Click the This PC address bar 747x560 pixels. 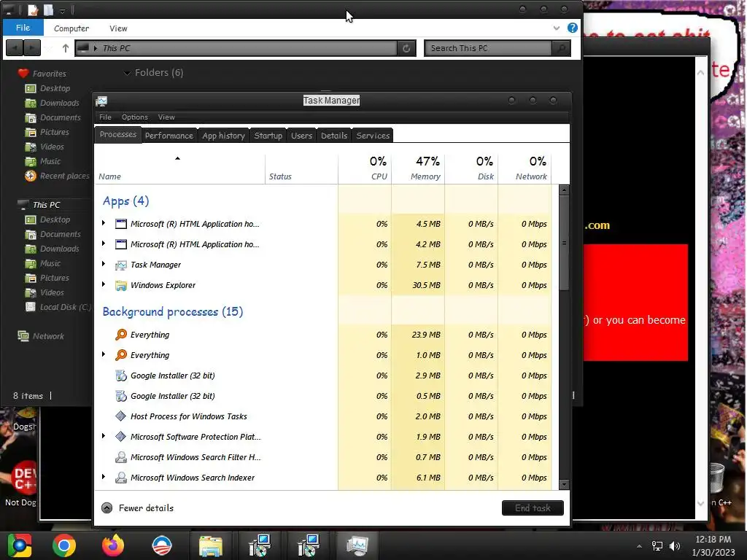click(x=236, y=48)
